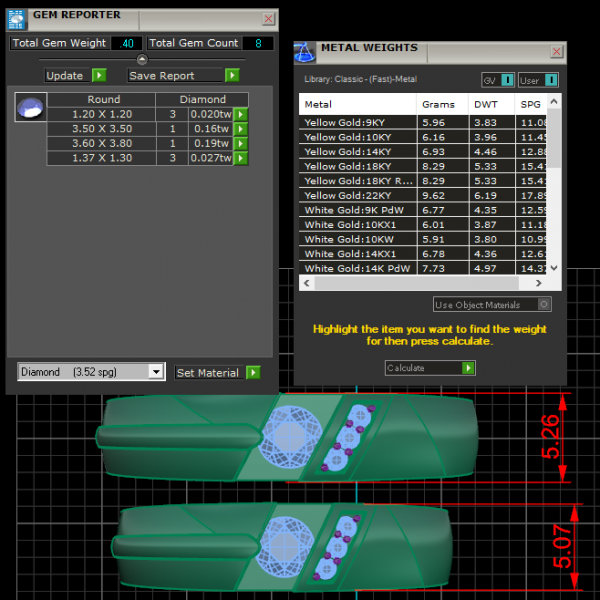Collapse Gem Reporter header using the arrow
The height and width of the screenshot is (600, 600).
(142, 60)
